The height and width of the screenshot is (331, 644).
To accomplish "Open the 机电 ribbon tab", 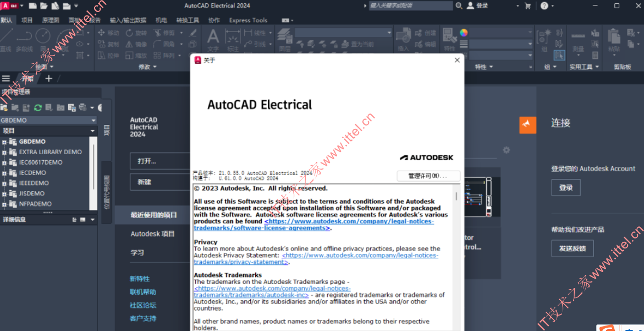I will [x=161, y=20].
